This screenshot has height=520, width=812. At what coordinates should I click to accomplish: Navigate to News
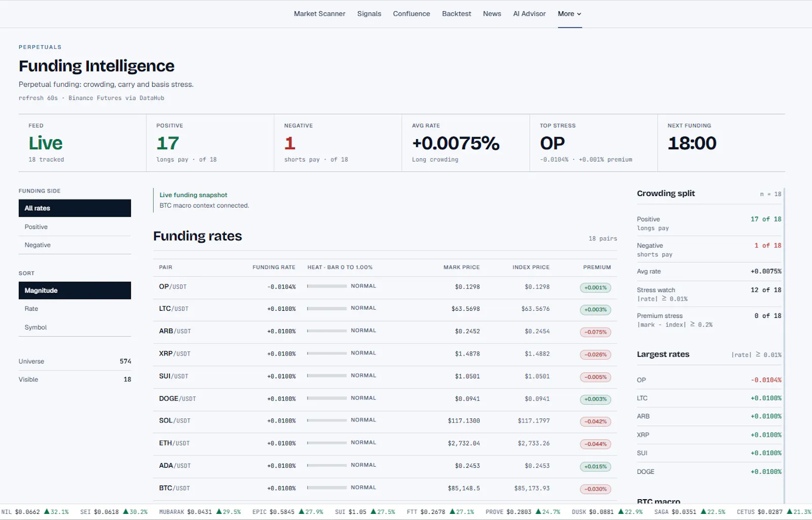tap(492, 14)
